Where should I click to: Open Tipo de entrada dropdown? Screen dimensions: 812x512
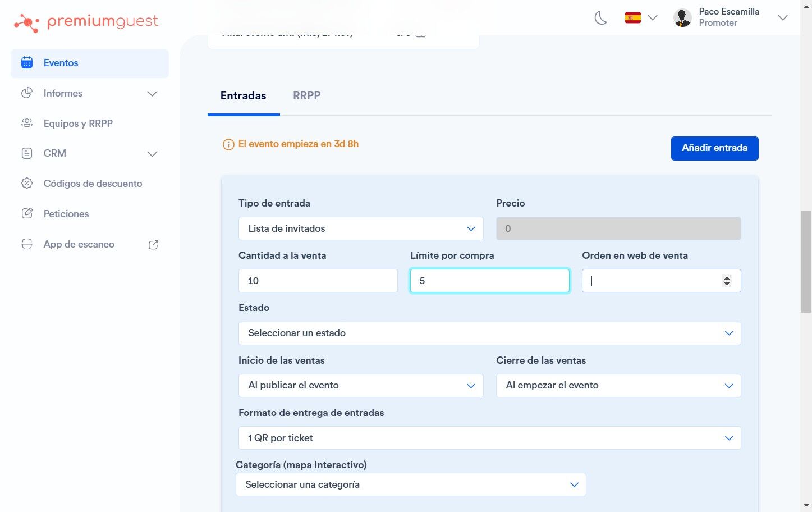click(360, 228)
